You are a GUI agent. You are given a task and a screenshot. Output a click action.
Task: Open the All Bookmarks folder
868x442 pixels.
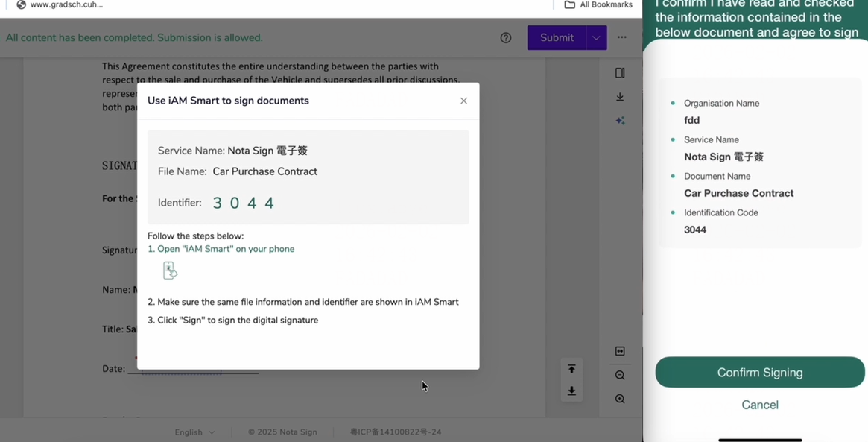point(598,5)
